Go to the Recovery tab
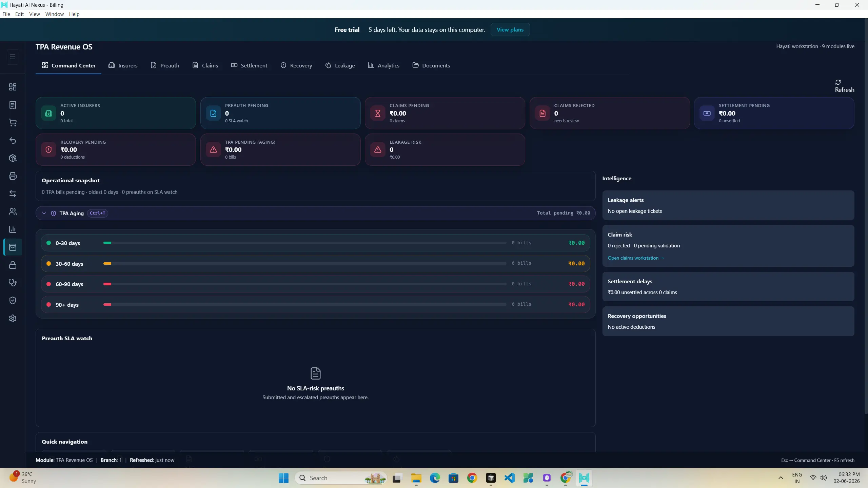Viewport: 868px width, 488px height. click(x=296, y=65)
